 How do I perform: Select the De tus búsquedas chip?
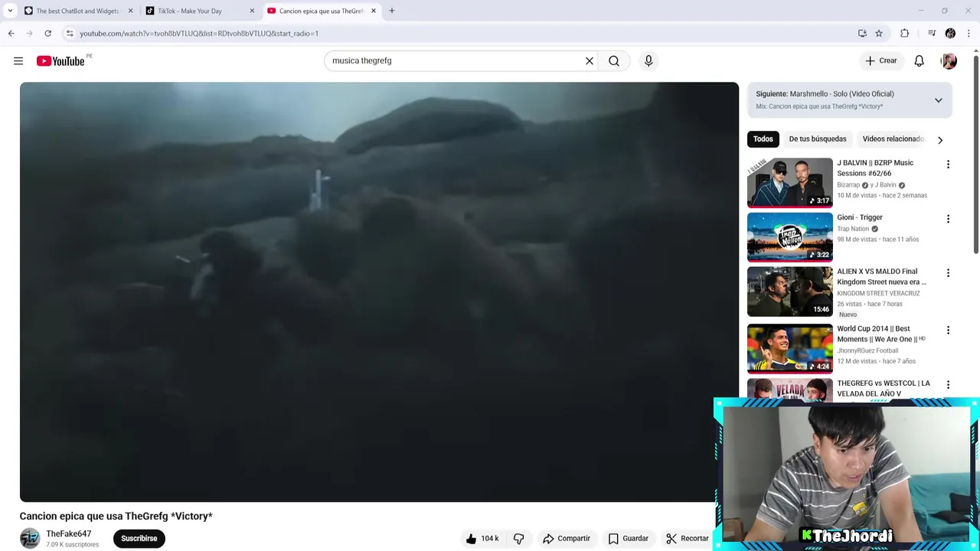(x=818, y=139)
